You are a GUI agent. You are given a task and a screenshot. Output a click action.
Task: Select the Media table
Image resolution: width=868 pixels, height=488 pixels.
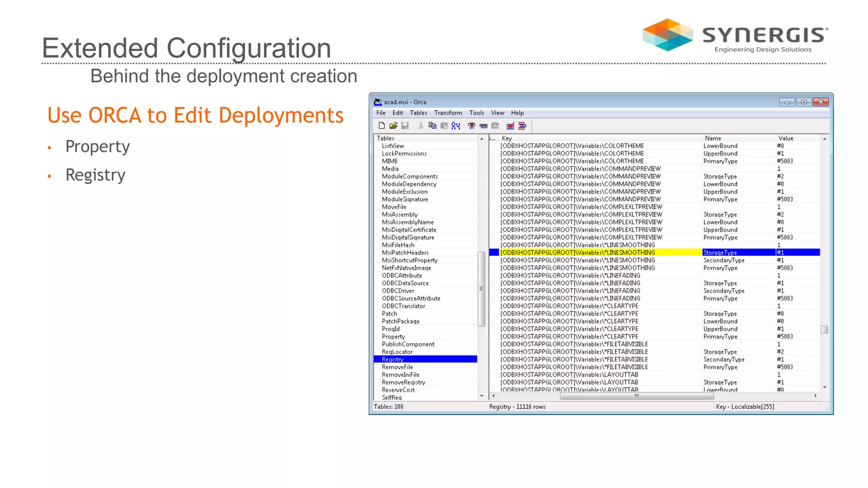pos(390,169)
